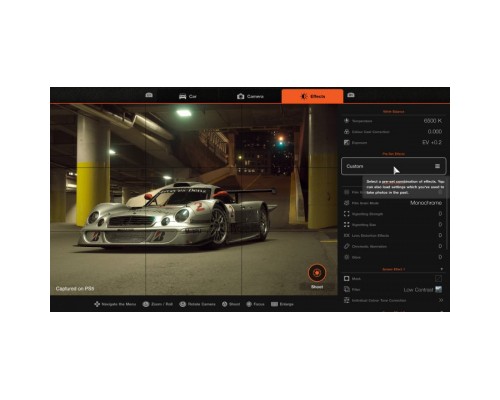The image size is (500, 400).
Task: Click the Filter icon
Action: pos(347,289)
